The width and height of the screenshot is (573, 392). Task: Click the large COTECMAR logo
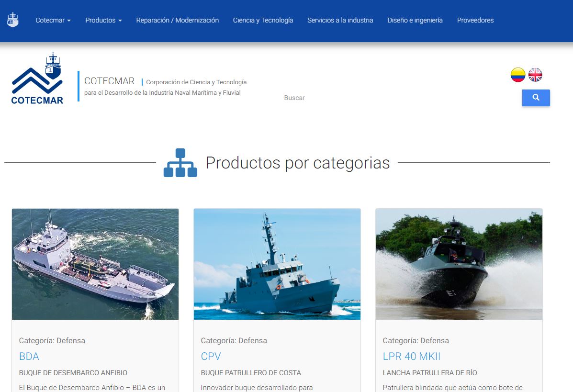coord(37,78)
